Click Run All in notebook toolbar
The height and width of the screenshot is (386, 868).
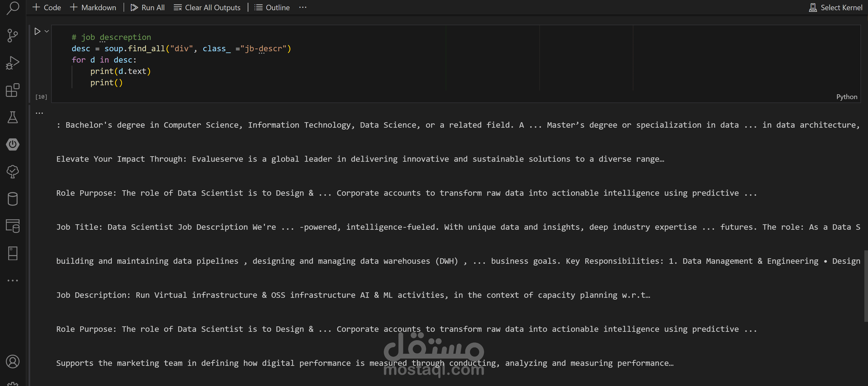click(148, 7)
